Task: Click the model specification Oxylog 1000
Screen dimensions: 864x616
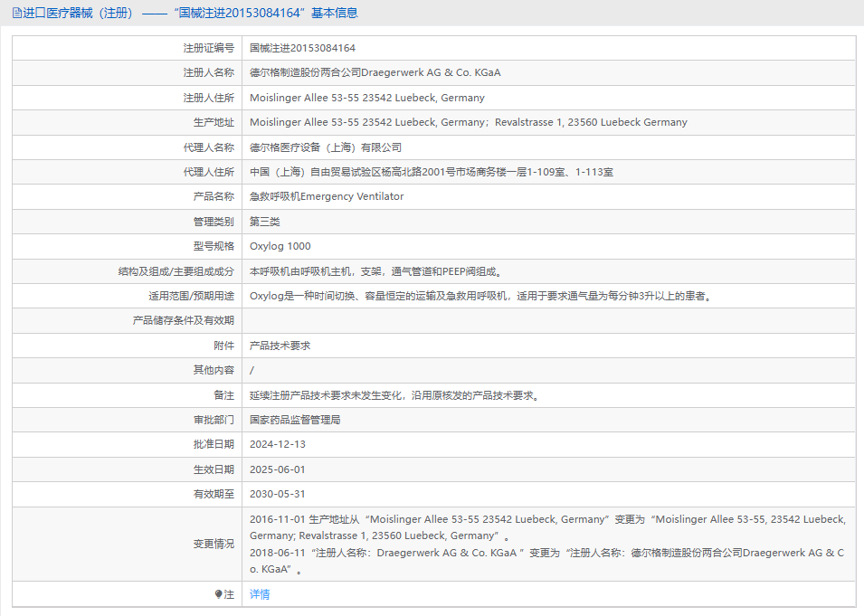Action: (280, 246)
